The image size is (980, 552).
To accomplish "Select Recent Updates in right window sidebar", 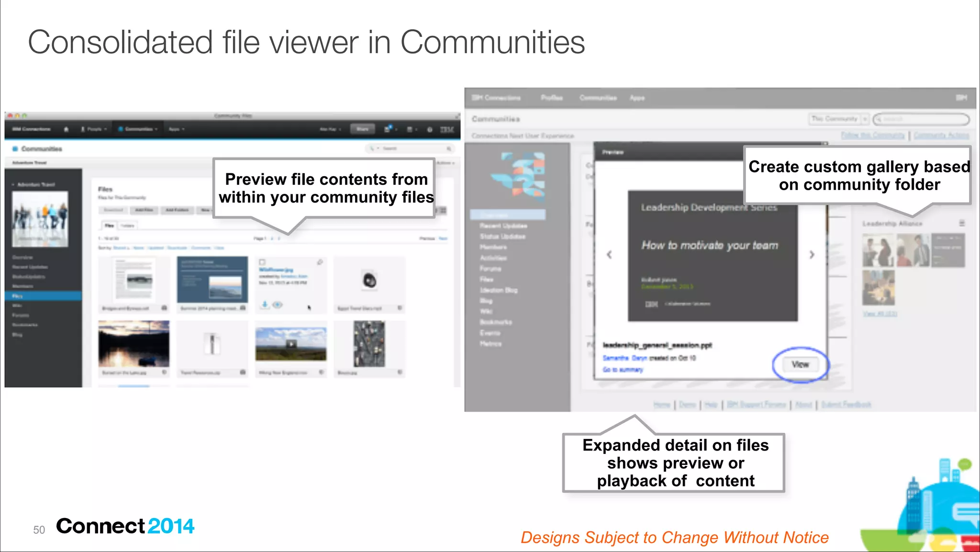I will (503, 225).
